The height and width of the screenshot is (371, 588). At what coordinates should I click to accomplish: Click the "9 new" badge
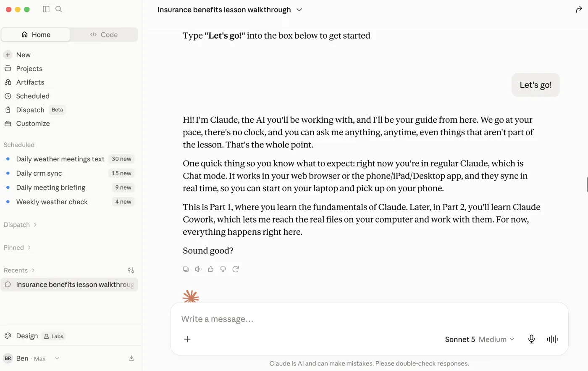(123, 188)
